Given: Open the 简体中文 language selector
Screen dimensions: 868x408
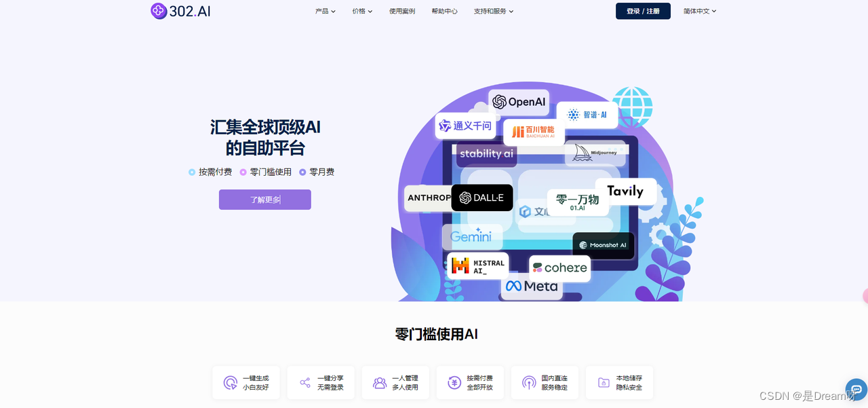Looking at the screenshot, I should [x=700, y=11].
